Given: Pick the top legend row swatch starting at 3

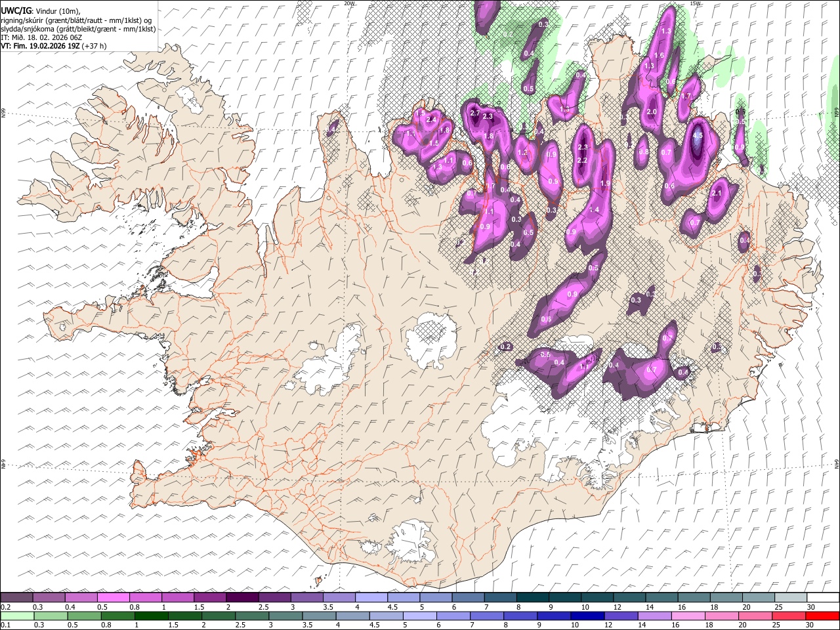Looking at the screenshot, I should 306,598.
